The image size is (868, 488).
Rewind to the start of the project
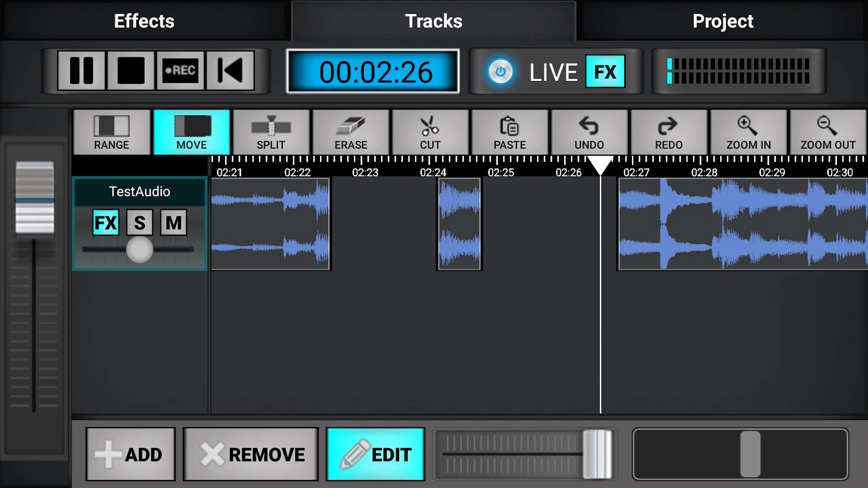click(x=230, y=71)
